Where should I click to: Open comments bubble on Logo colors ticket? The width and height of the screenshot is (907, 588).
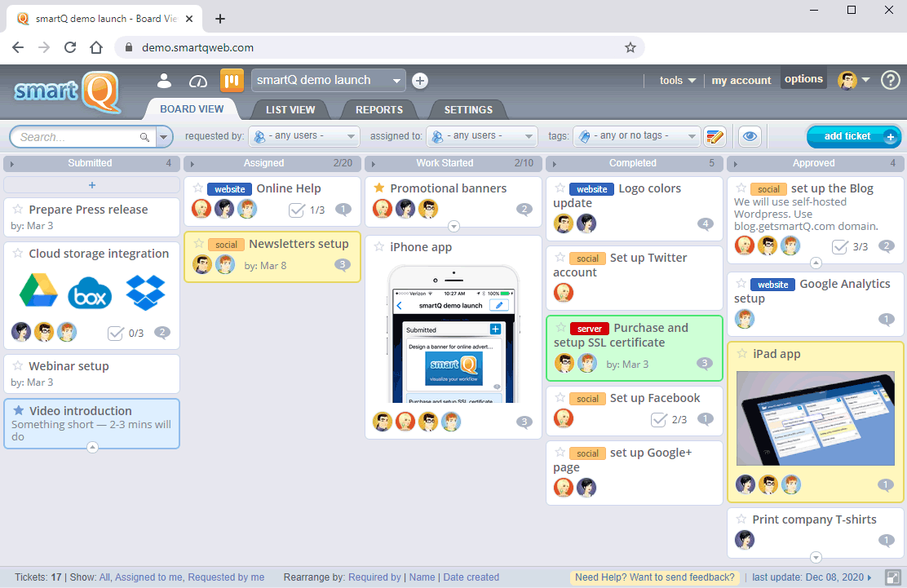[706, 224]
